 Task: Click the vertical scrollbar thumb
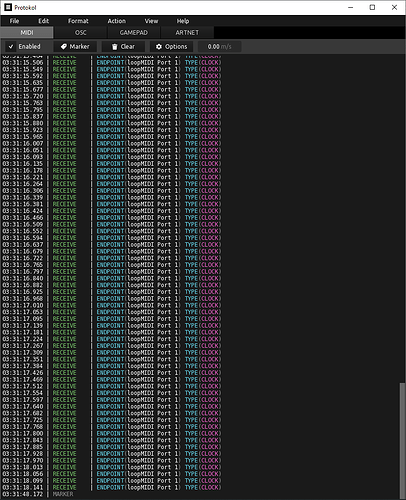pyautogui.click(x=403, y=440)
